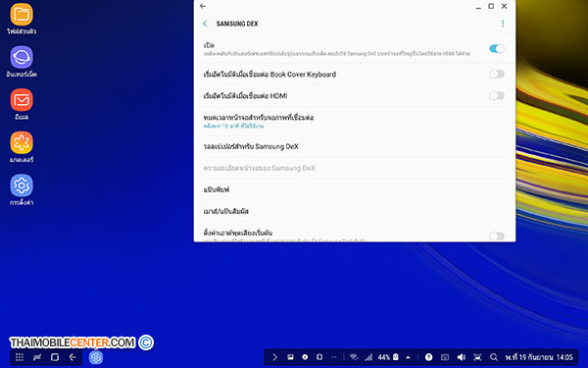Turn off the main Samsung DeX toggle
Screen dimensions: 588x368
click(x=497, y=48)
